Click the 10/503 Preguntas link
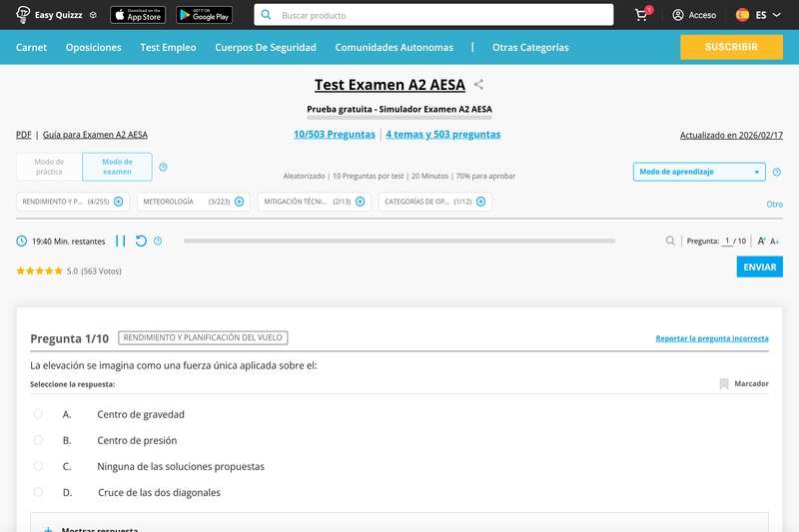Viewport: 799px width, 532px height. (335, 135)
